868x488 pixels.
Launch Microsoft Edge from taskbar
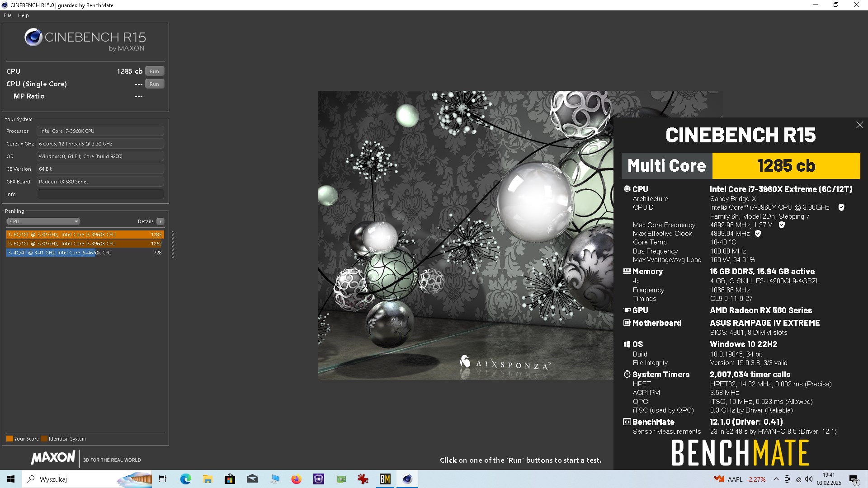(x=185, y=479)
